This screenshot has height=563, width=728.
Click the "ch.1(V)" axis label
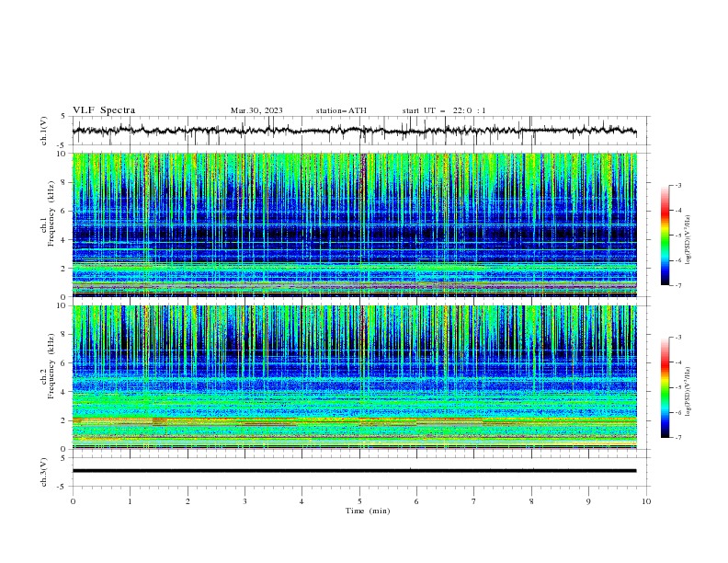click(x=44, y=131)
